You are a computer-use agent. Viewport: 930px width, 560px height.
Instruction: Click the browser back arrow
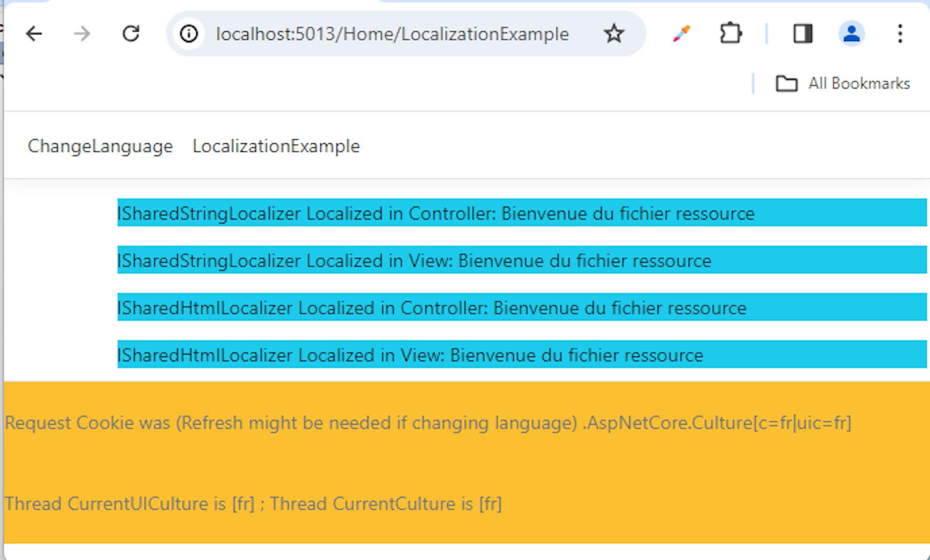pyautogui.click(x=33, y=33)
